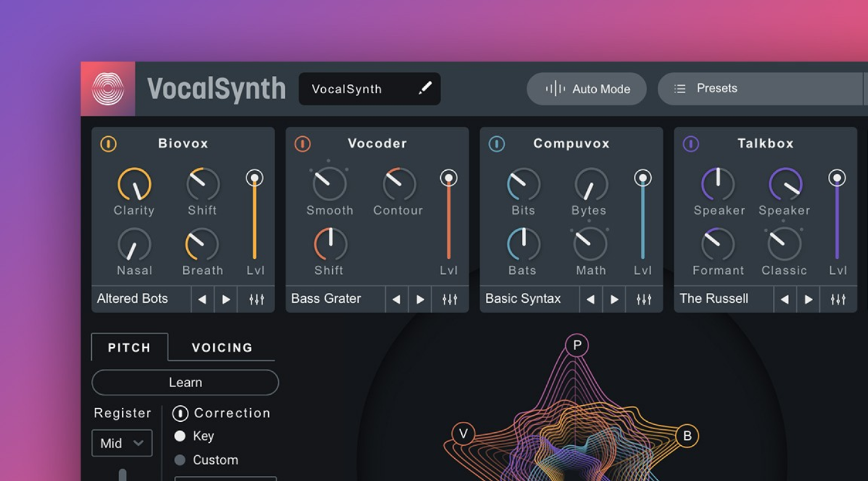
Task: Go to previous Talkbox preset
Action: click(785, 300)
